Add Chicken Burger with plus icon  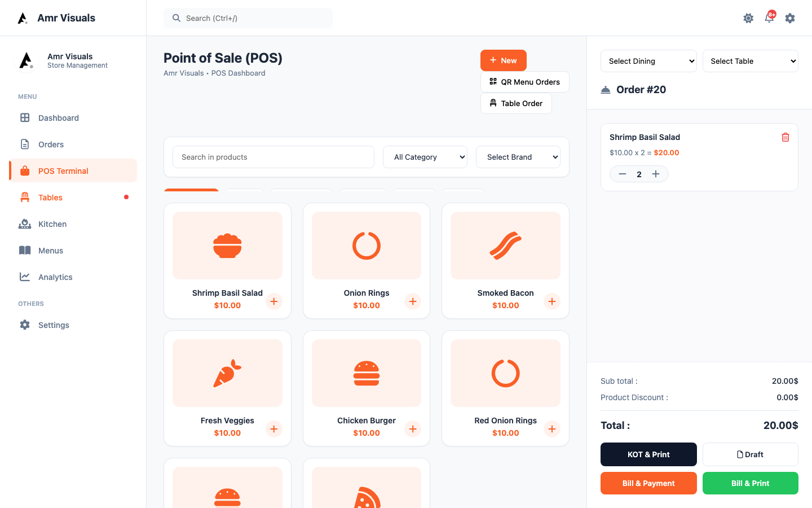pos(413,429)
